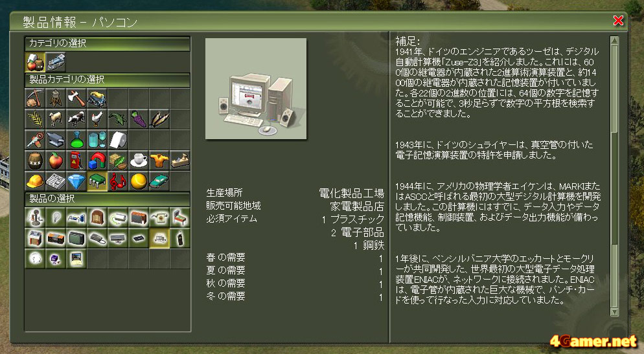Select the teal car category icon
Image resolution: width=644 pixels, height=354 pixels.
click(159, 181)
